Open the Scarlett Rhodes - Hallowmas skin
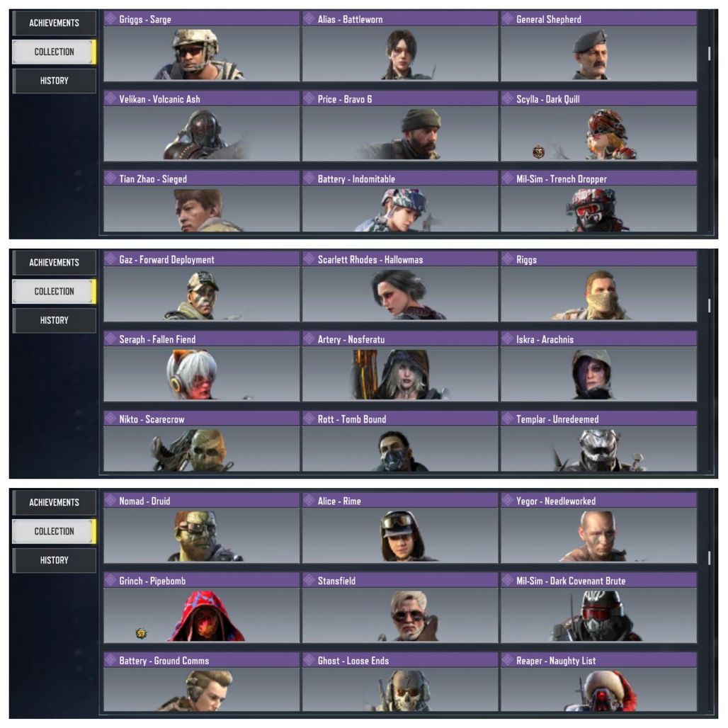728x728 pixels. [400, 287]
